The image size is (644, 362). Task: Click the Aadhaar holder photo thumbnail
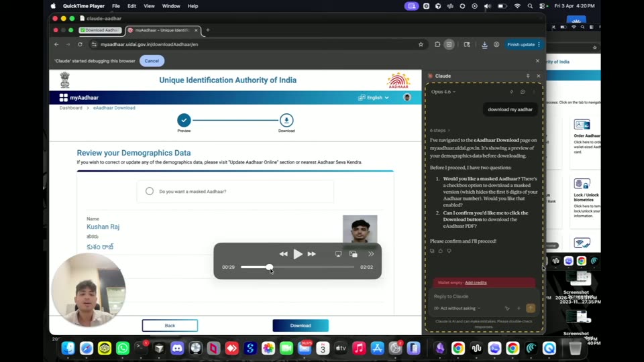pos(360,229)
